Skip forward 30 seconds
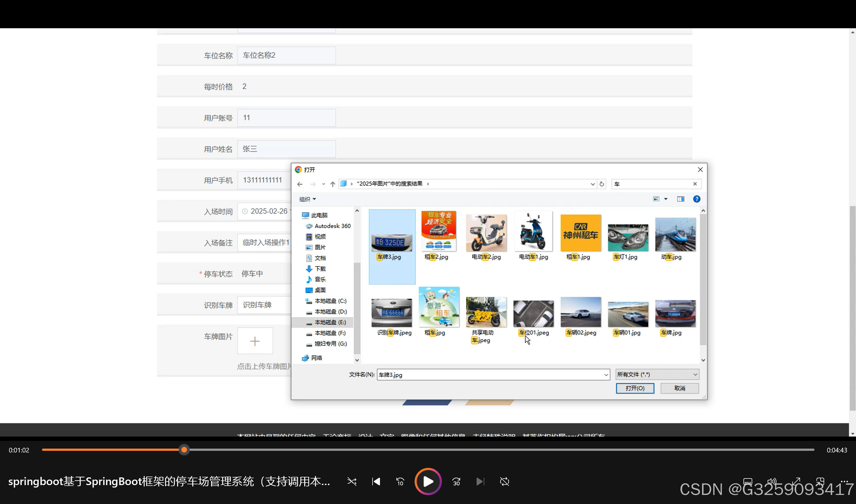856x504 pixels. 456,482
